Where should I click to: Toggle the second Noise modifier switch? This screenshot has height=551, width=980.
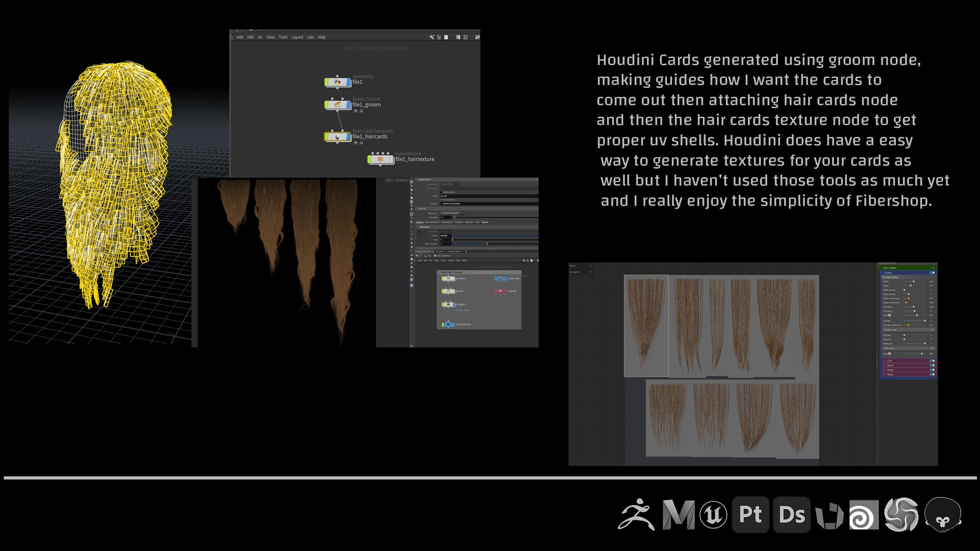(x=932, y=374)
